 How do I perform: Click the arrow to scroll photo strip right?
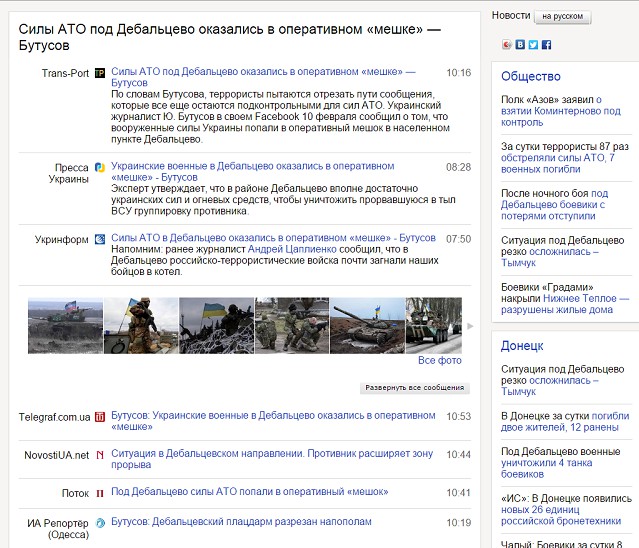(470, 326)
